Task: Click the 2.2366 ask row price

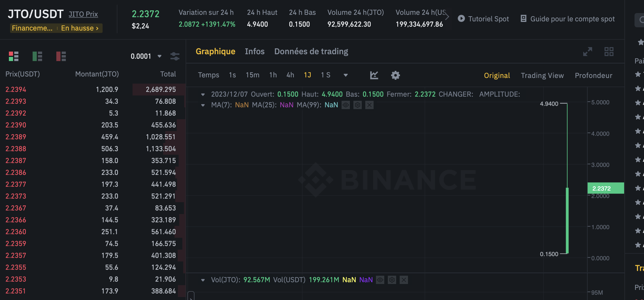Action: [16, 220]
